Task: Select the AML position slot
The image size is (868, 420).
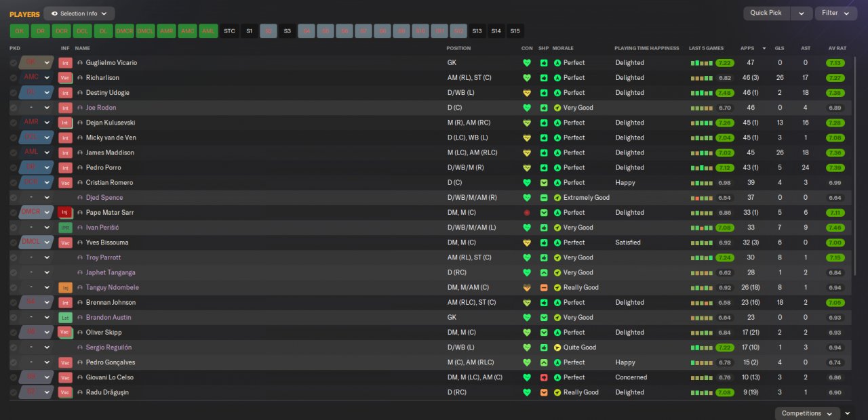Action: click(208, 31)
